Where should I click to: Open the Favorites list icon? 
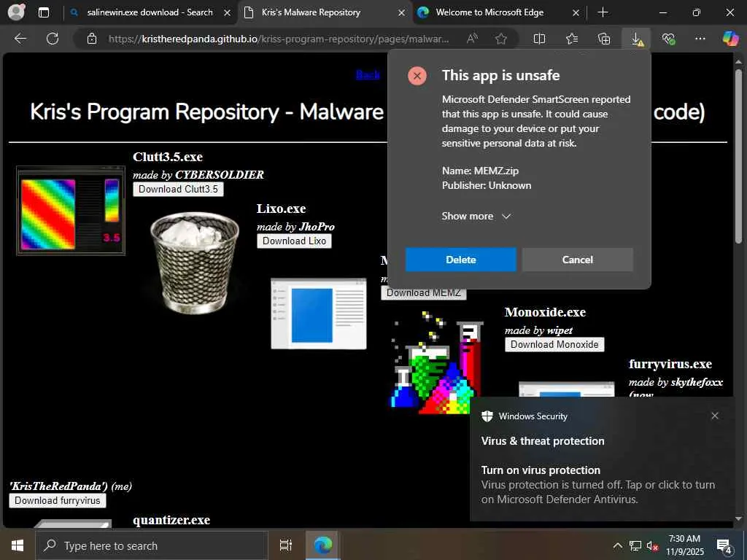coord(572,39)
